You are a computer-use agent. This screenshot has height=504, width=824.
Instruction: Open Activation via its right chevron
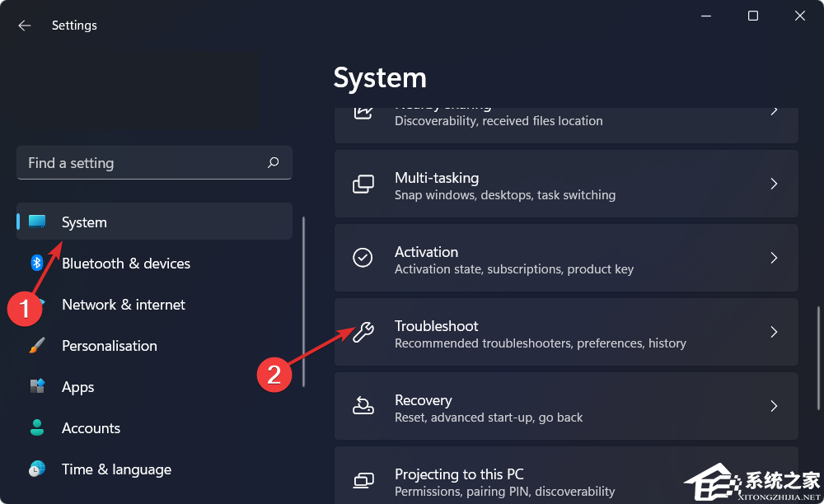pyautogui.click(x=774, y=258)
